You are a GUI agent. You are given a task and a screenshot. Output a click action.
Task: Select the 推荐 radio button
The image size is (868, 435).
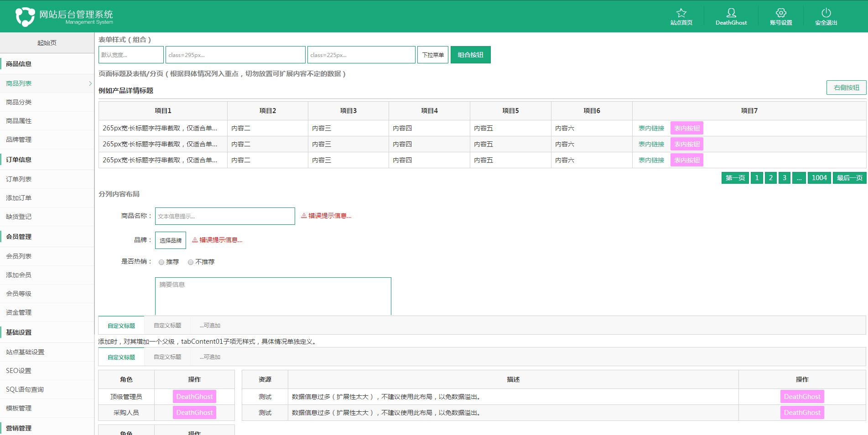[161, 262]
